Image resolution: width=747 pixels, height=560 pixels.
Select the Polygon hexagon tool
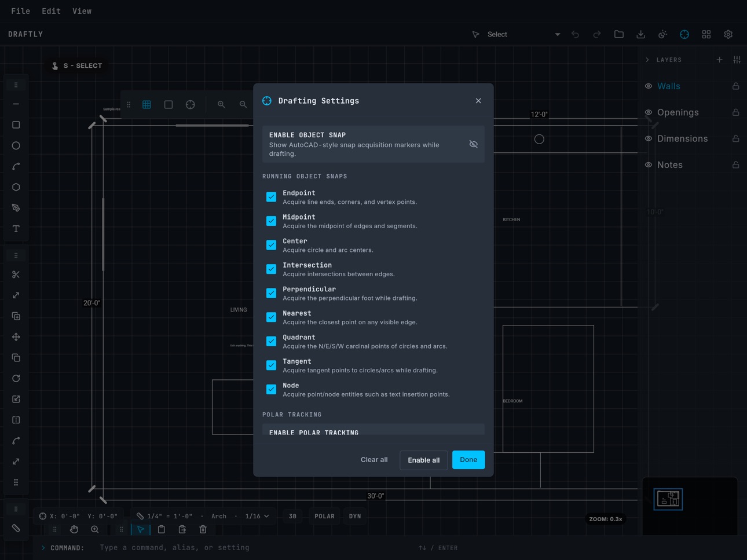(x=16, y=187)
